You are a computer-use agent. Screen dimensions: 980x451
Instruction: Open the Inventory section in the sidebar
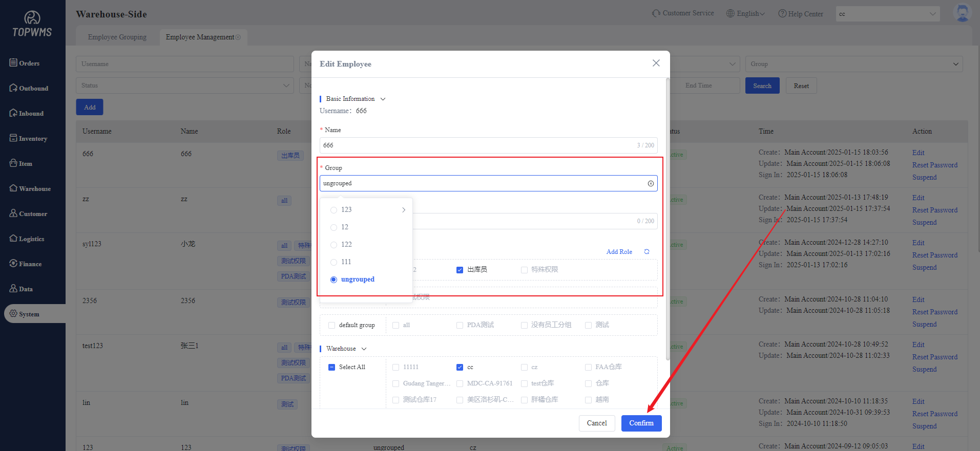point(33,139)
